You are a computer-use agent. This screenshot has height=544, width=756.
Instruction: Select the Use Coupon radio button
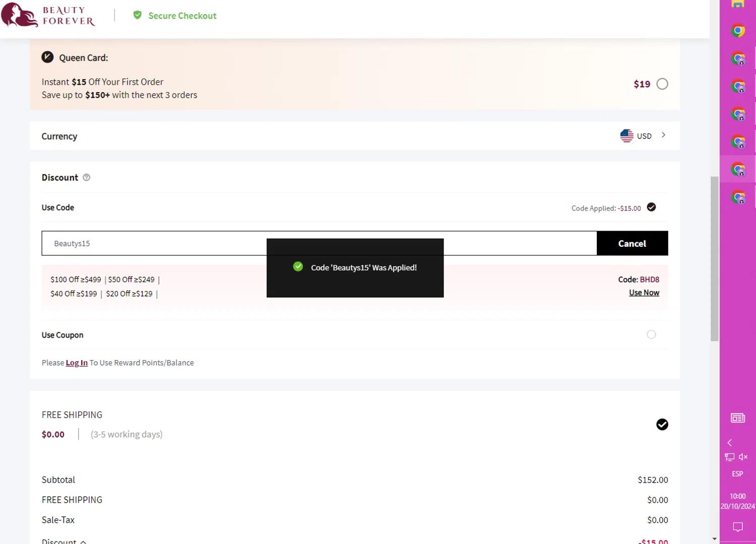click(651, 334)
